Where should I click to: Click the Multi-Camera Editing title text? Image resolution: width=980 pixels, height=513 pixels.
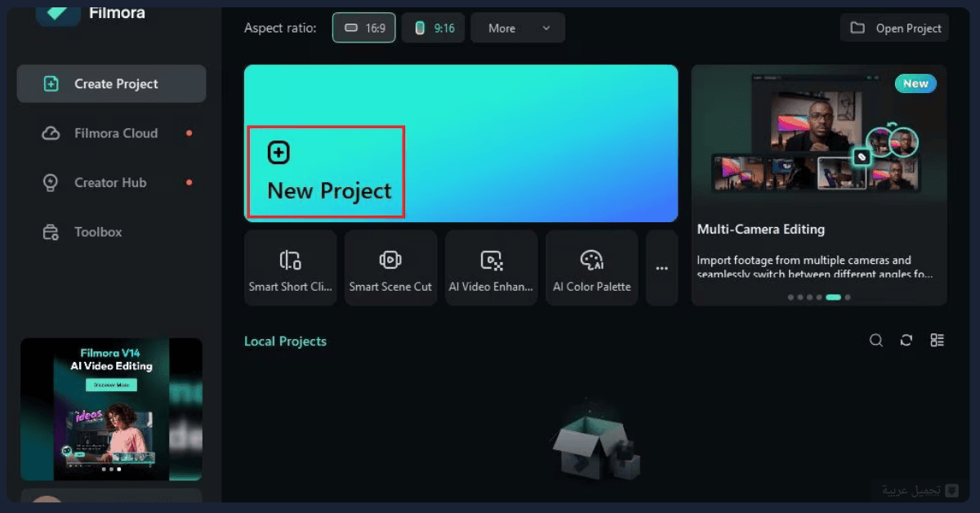pos(760,230)
